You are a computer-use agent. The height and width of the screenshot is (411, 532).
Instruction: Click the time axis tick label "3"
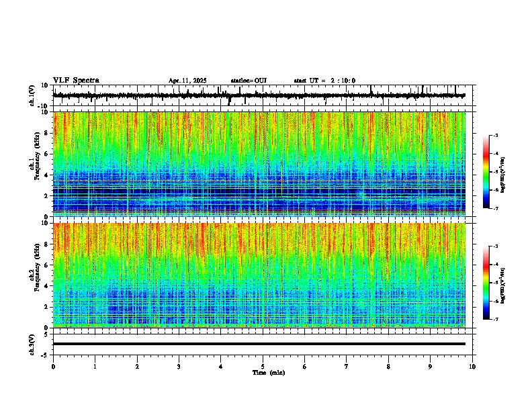pos(179,367)
